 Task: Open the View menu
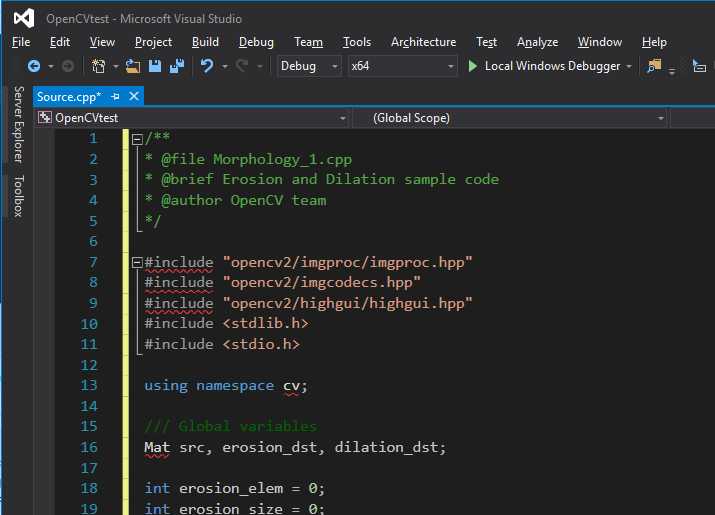coord(102,42)
